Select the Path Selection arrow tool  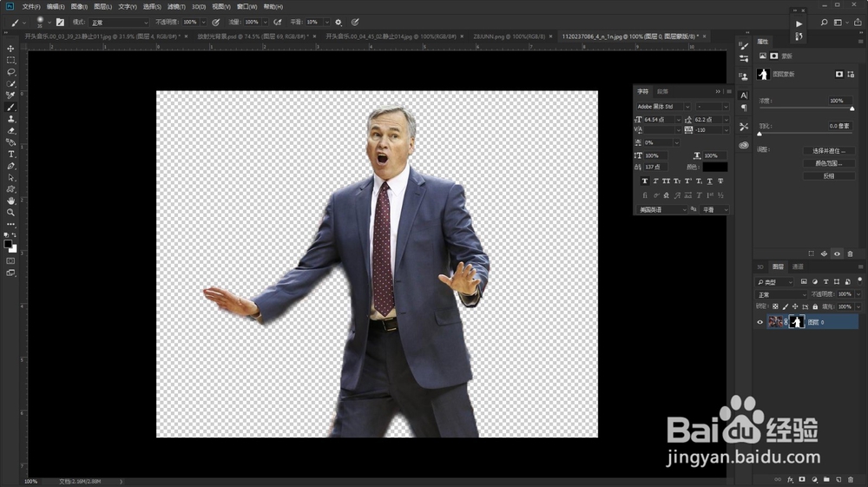[x=10, y=178]
